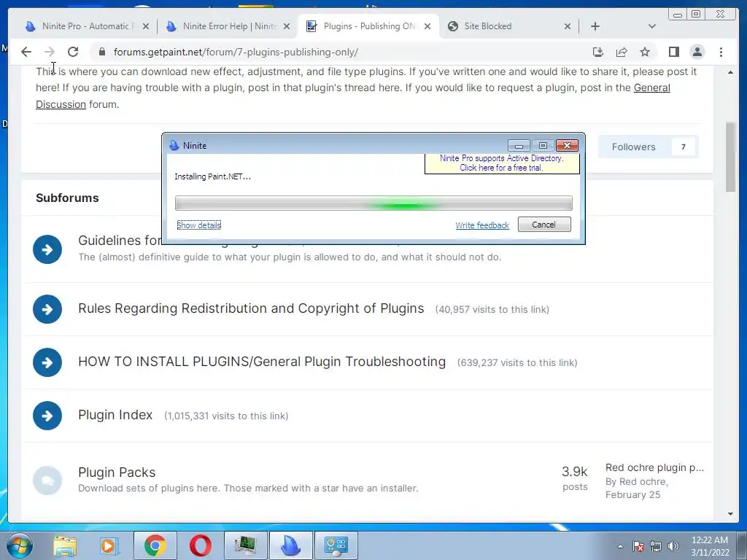Expand the tab search chevron
This screenshot has height=560, width=747.
pyautogui.click(x=651, y=26)
